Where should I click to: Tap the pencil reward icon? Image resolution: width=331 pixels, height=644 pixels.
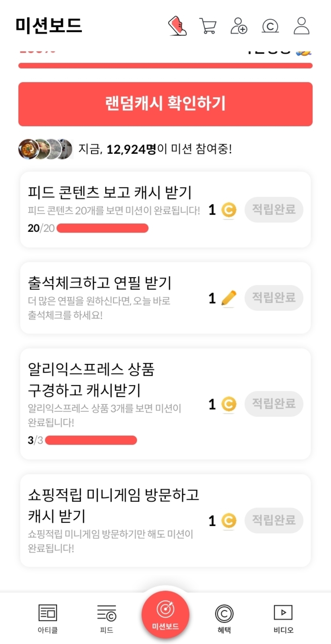229,298
